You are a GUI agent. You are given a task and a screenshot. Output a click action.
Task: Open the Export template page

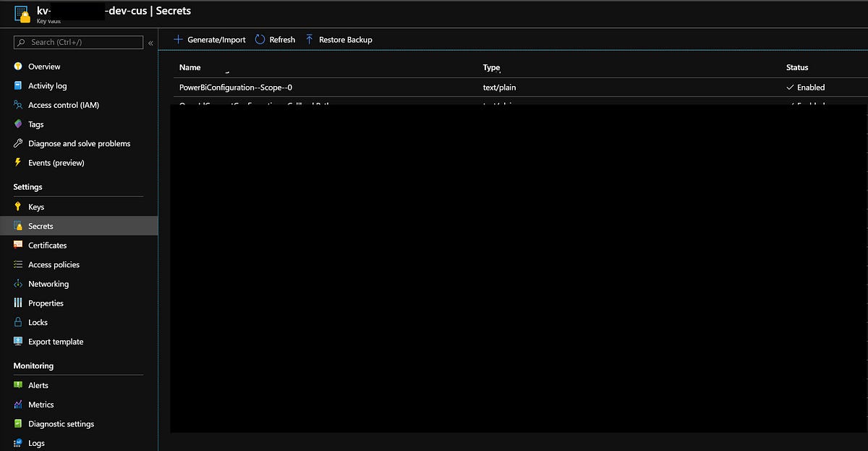[x=54, y=341]
